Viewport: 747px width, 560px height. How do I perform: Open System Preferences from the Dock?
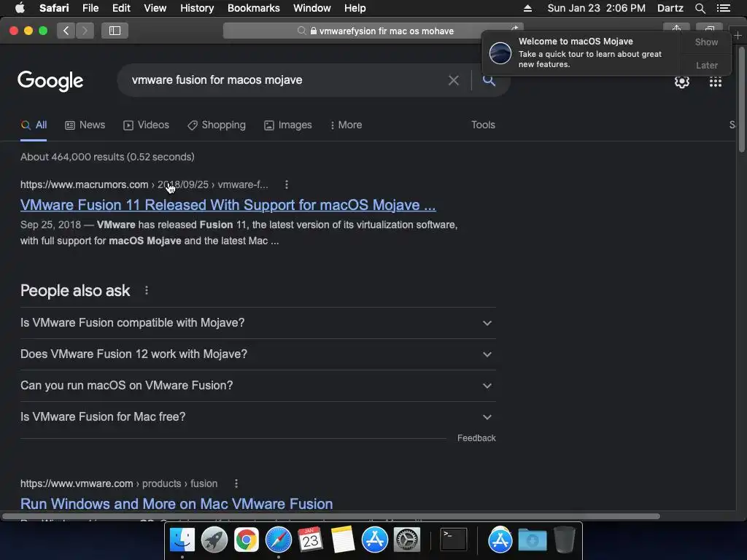click(x=407, y=540)
